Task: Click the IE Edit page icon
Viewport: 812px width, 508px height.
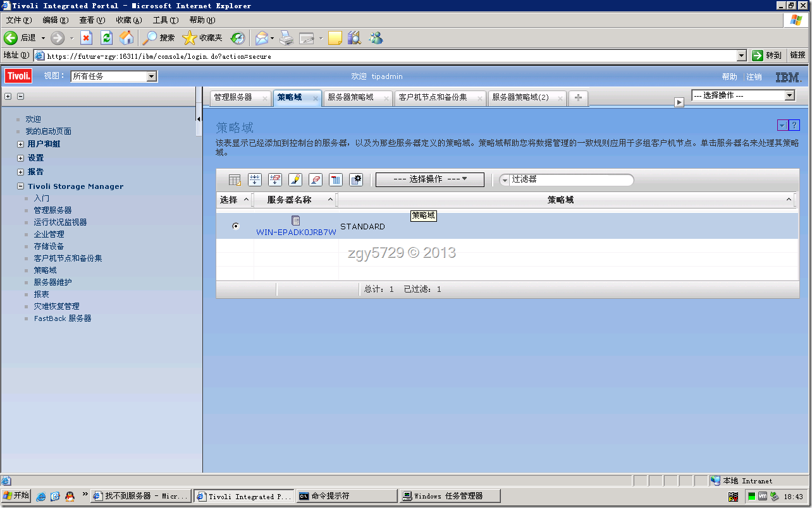Action: (307, 38)
